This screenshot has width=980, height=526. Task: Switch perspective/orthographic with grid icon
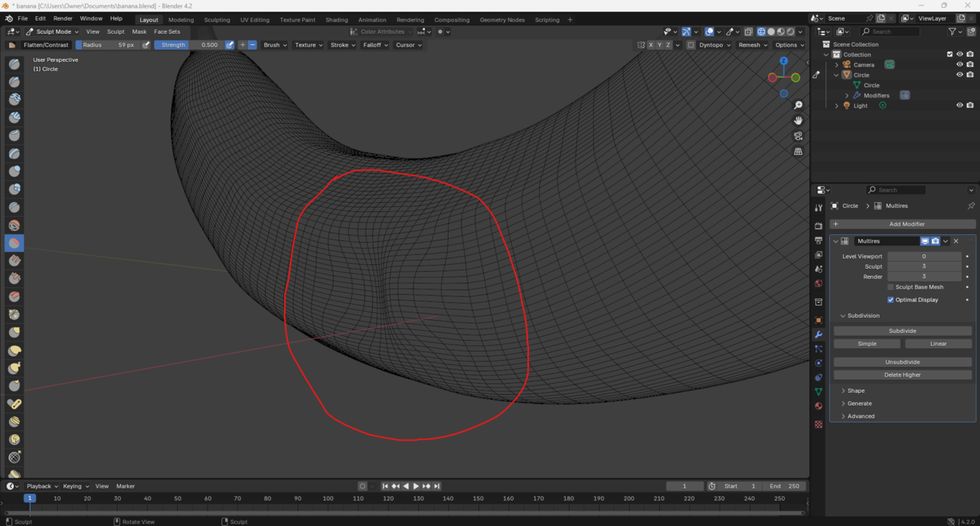[x=798, y=152]
